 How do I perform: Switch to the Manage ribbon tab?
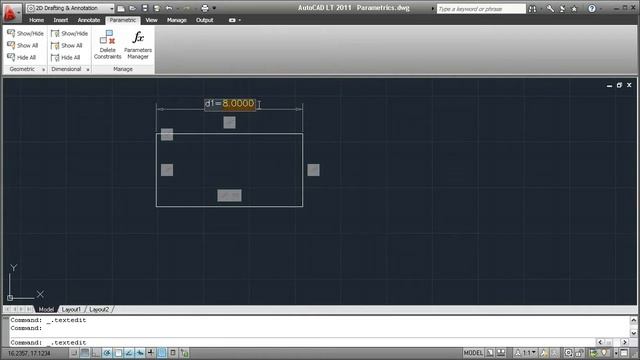coord(176,20)
